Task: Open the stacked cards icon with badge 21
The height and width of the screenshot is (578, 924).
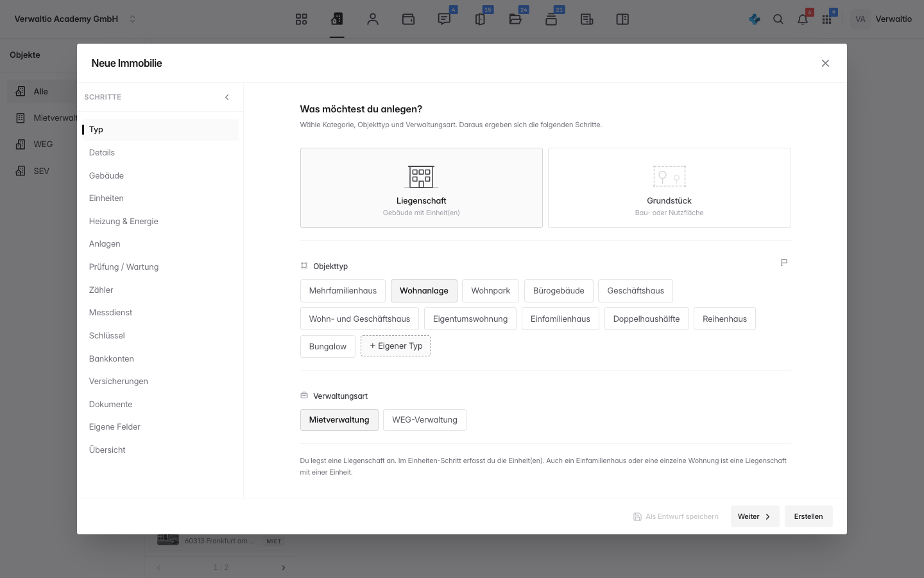Action: (551, 19)
